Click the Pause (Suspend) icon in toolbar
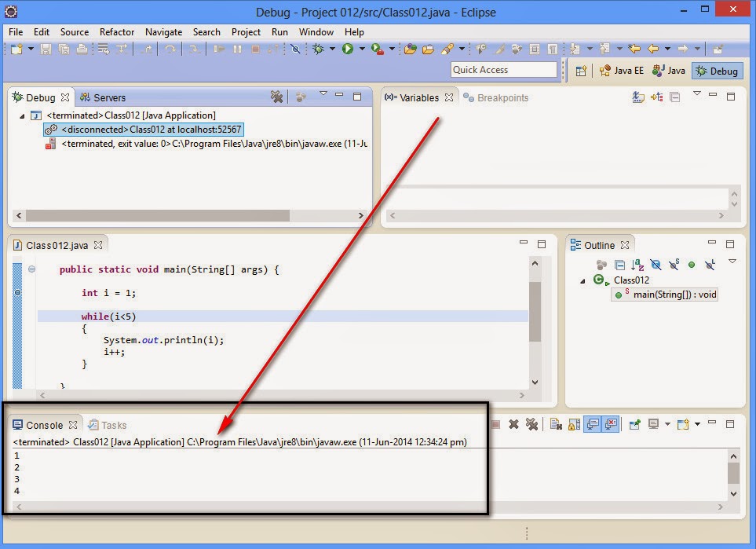Viewport: 756px width, 549px height. [x=236, y=49]
